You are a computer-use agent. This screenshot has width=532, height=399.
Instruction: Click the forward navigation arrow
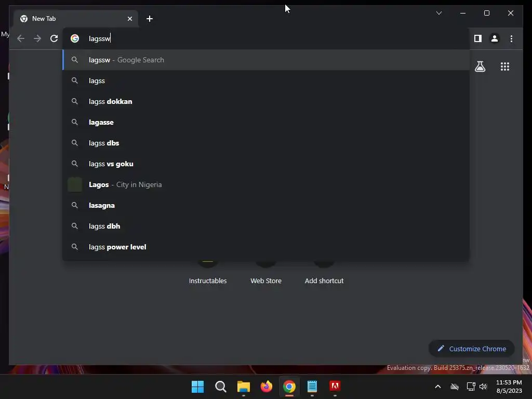tap(37, 38)
